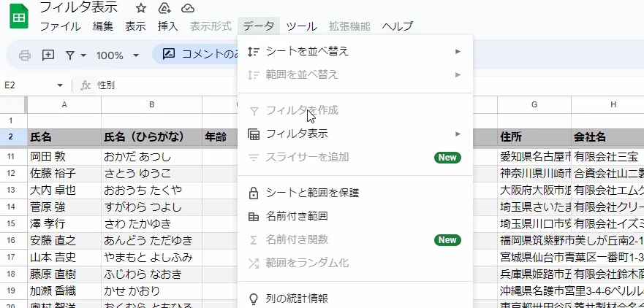The image size is (644, 308).
Task: Click the add comment plus icon
Action: pos(48,55)
